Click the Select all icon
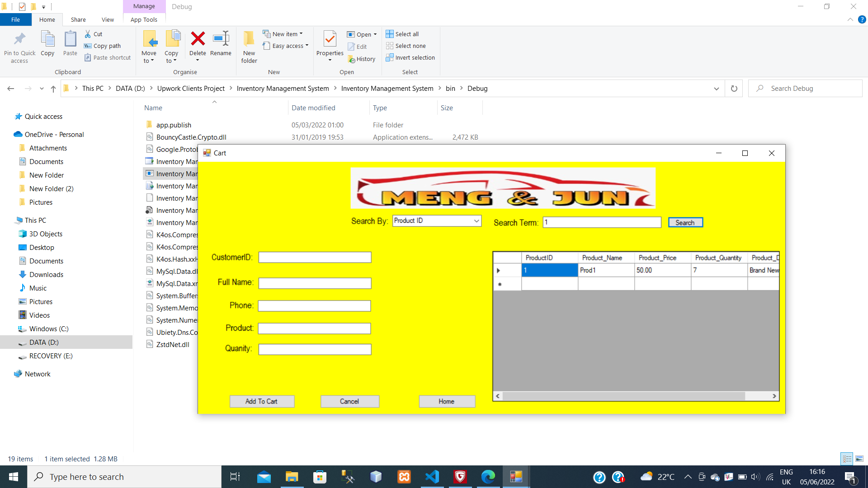 pos(390,34)
